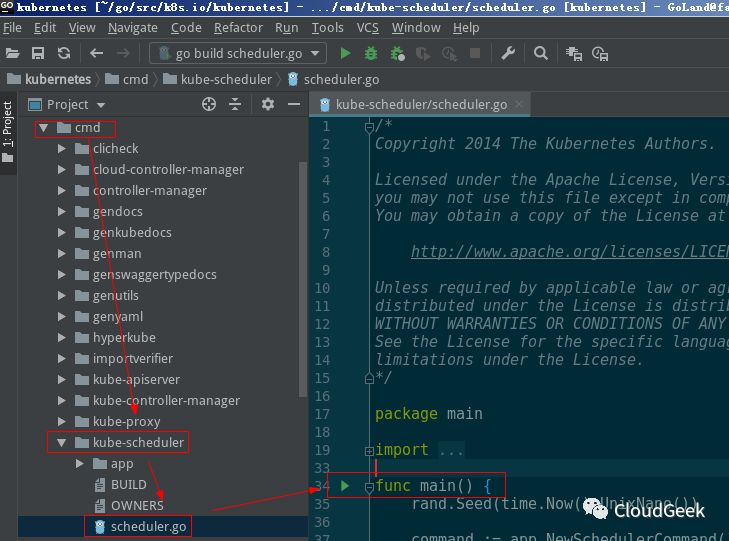Debug with the green bug icon
The height and width of the screenshot is (541, 729).
[371, 53]
